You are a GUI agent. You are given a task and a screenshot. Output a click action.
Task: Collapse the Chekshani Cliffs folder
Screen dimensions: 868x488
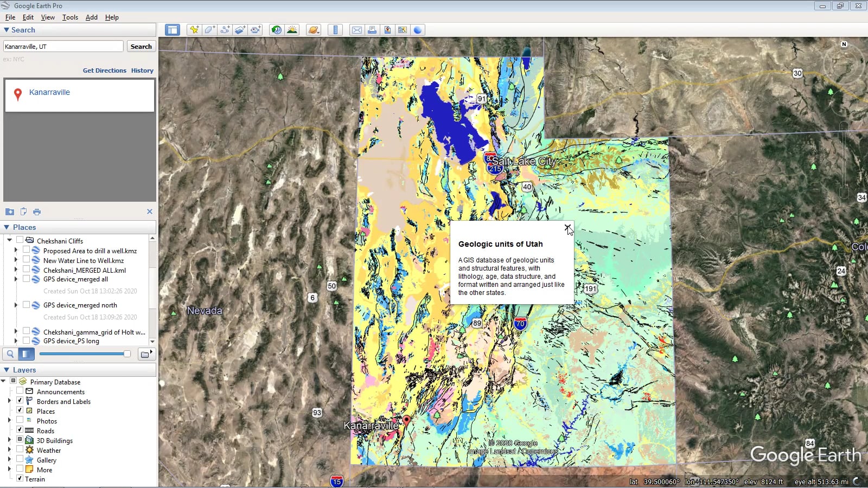coord(9,240)
